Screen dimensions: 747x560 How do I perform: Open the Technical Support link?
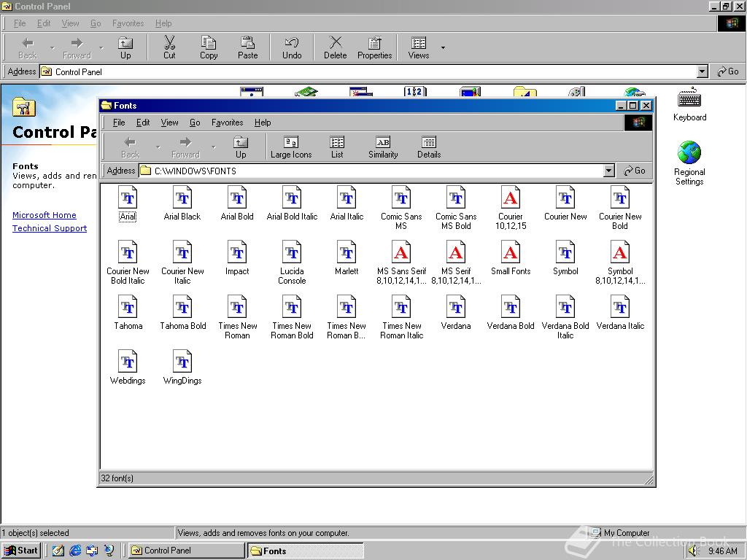click(50, 228)
